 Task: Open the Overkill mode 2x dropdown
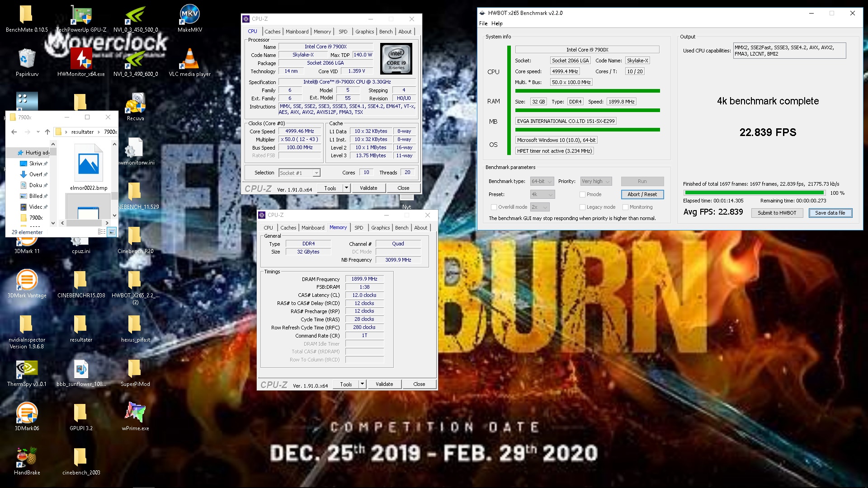click(540, 207)
